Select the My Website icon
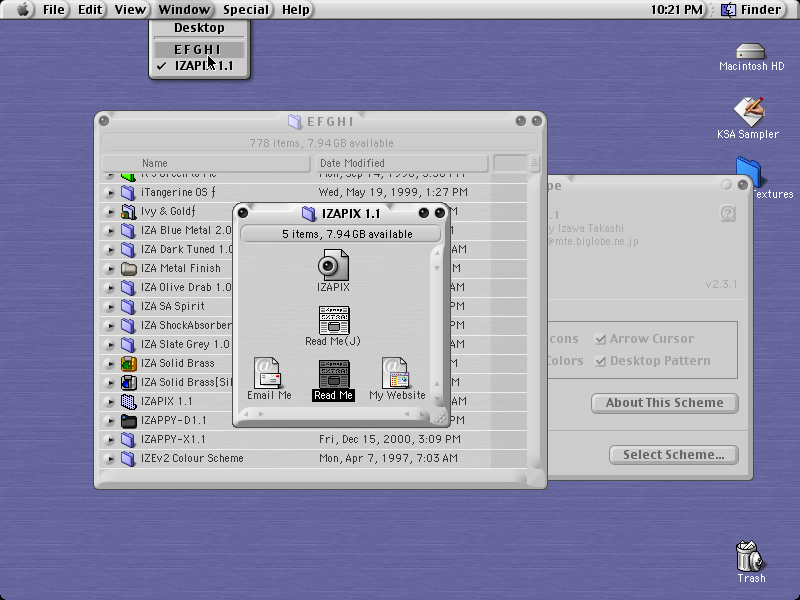800x600 pixels. click(395, 373)
